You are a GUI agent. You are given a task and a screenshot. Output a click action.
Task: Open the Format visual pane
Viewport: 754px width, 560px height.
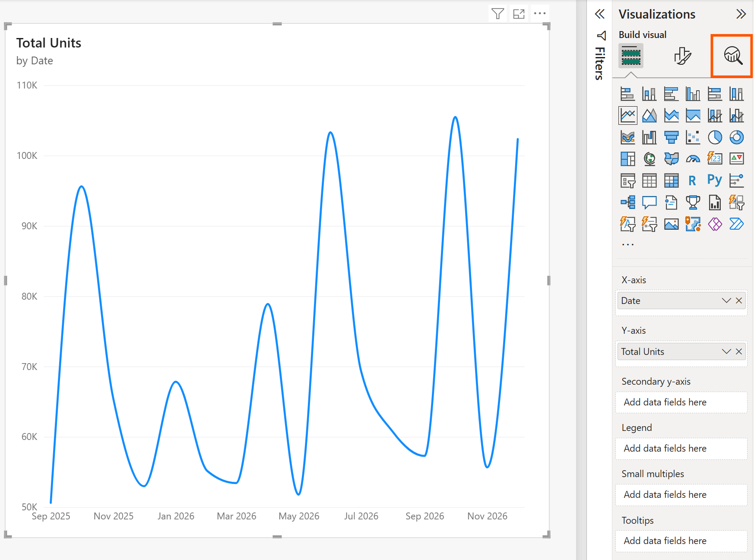coord(681,56)
